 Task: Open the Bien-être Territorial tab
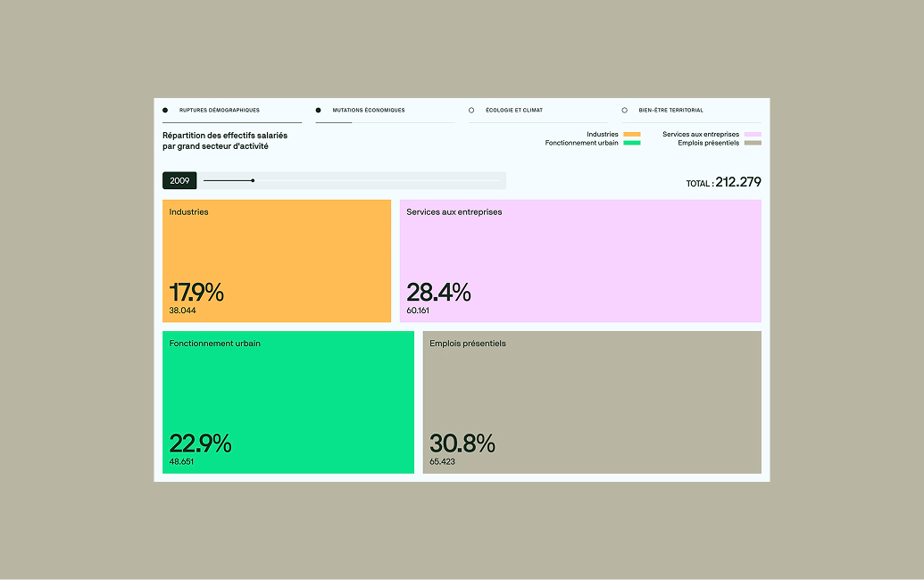coord(670,110)
